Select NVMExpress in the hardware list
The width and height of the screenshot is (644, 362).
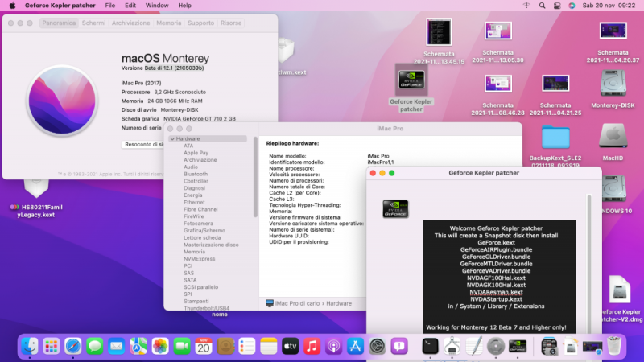pos(199,258)
